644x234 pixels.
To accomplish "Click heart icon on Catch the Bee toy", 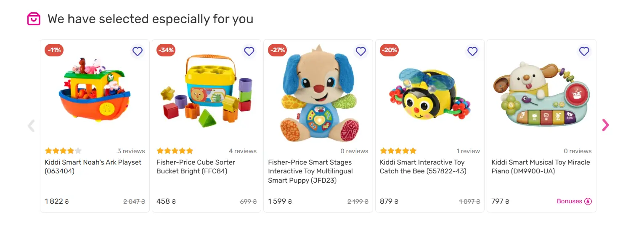I will (x=472, y=51).
